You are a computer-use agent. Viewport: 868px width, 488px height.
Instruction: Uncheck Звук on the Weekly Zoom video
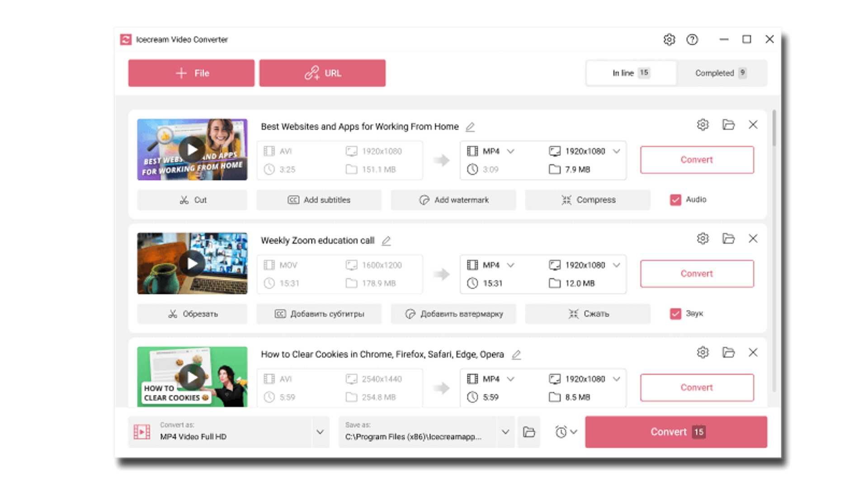[x=676, y=313]
